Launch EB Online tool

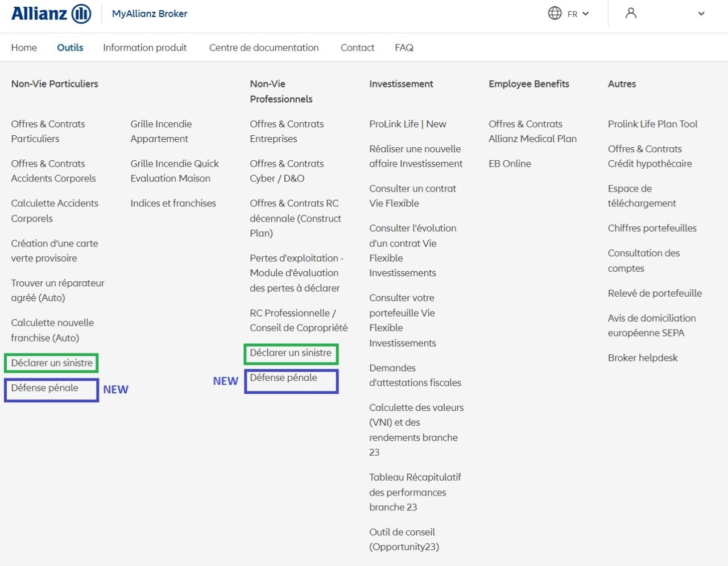tap(510, 164)
